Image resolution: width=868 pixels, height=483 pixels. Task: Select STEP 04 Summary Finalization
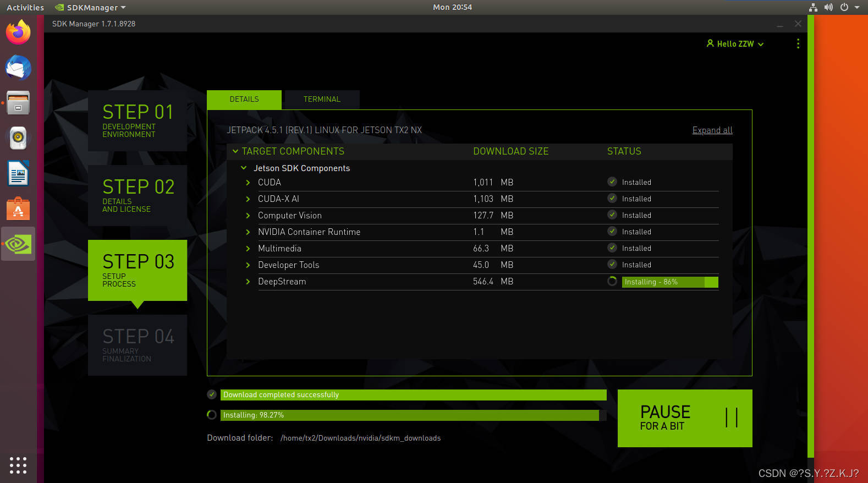pos(138,345)
